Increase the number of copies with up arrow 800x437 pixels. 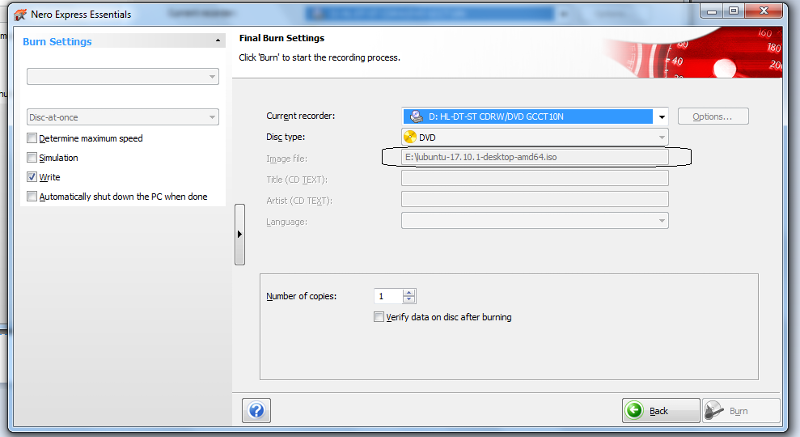click(x=409, y=293)
